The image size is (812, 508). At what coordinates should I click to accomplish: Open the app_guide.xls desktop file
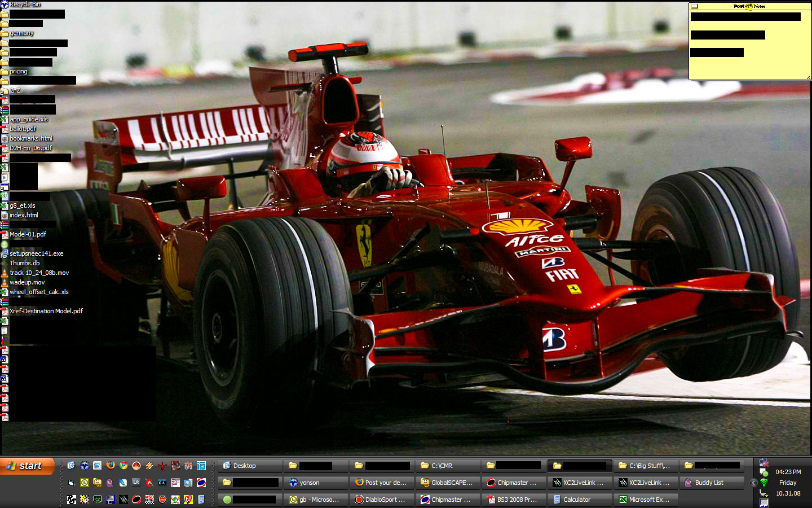pyautogui.click(x=24, y=120)
